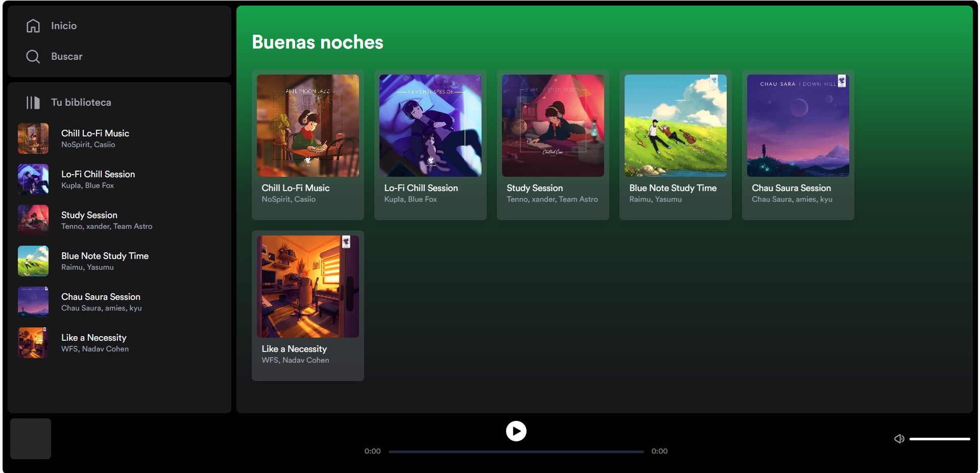
Task: Select Chau Saura Session sidebar cover
Action: 33,302
